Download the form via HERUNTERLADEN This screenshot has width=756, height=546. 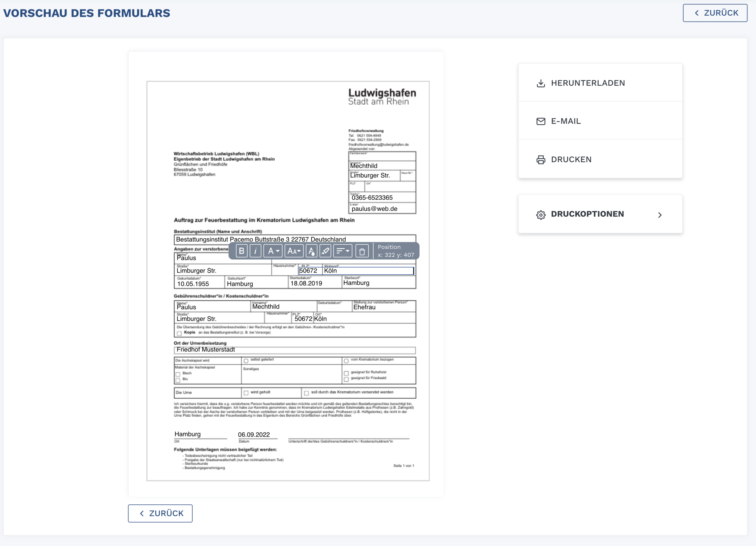[600, 83]
